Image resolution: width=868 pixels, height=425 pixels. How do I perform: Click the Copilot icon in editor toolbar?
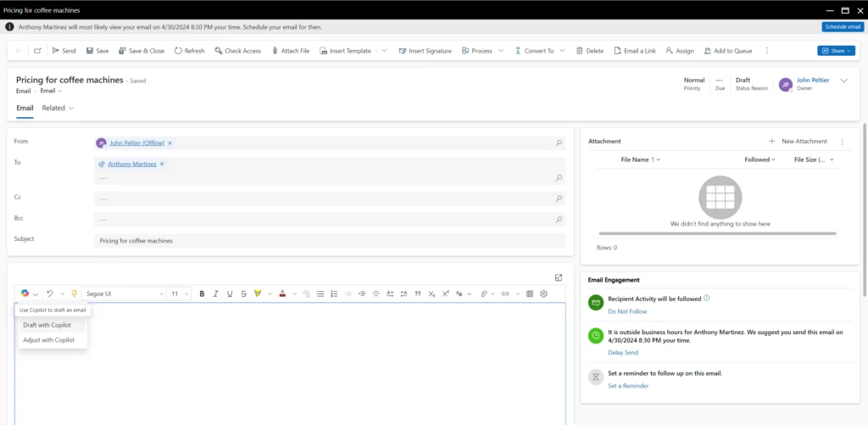click(x=25, y=294)
